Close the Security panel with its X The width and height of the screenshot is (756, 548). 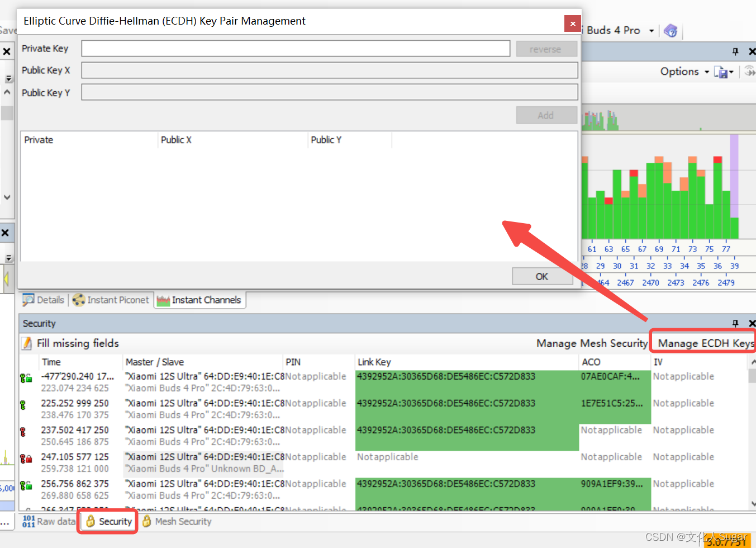752,323
